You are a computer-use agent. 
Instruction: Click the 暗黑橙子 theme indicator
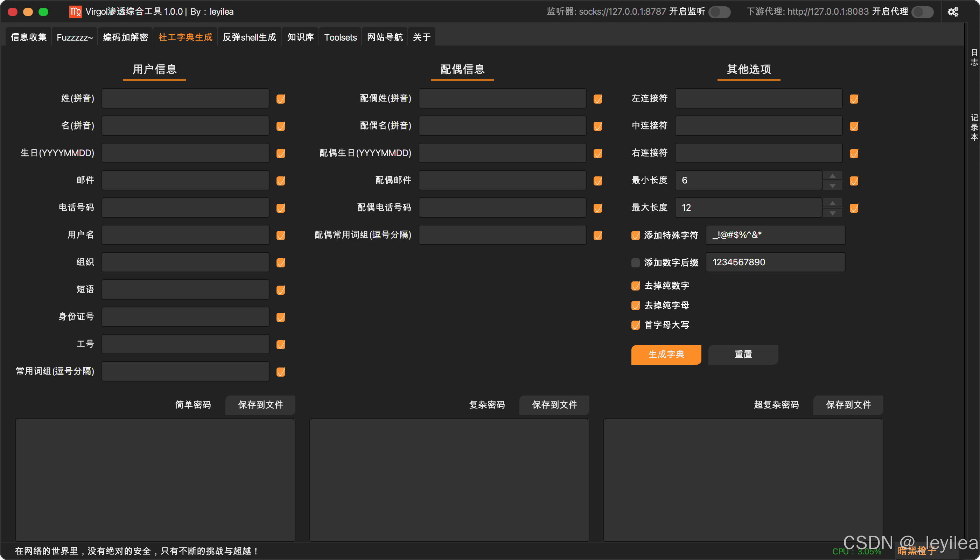917,551
